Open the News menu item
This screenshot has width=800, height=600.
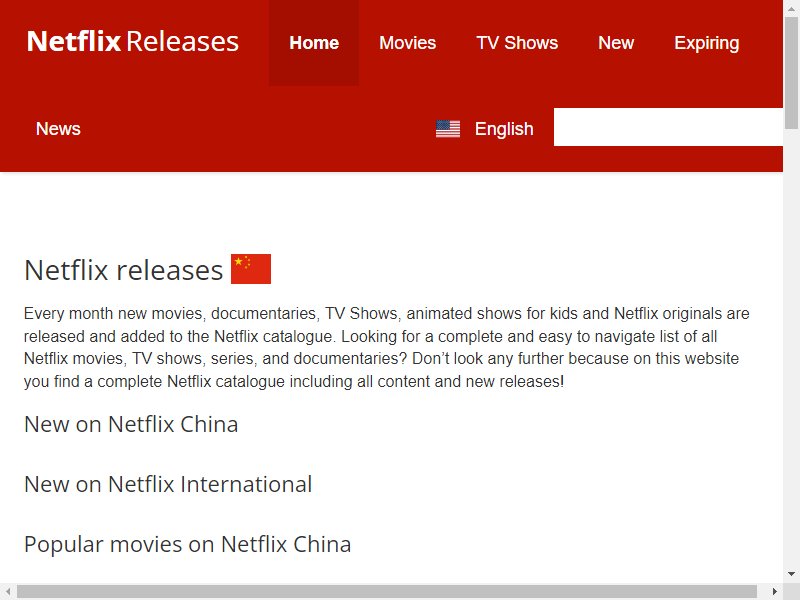pos(58,129)
